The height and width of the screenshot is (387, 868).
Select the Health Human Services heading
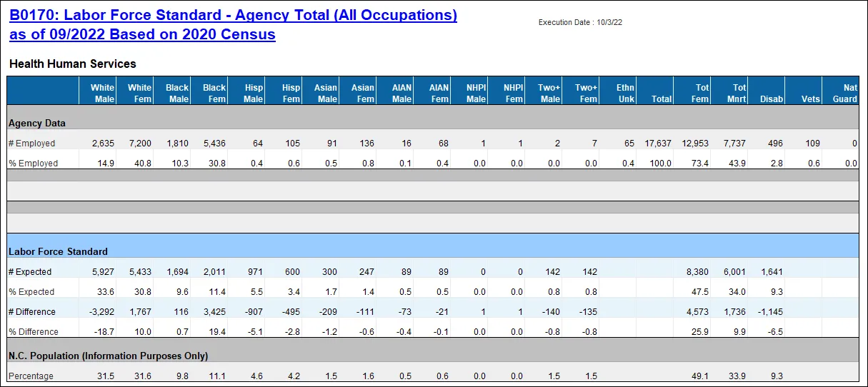(x=73, y=64)
